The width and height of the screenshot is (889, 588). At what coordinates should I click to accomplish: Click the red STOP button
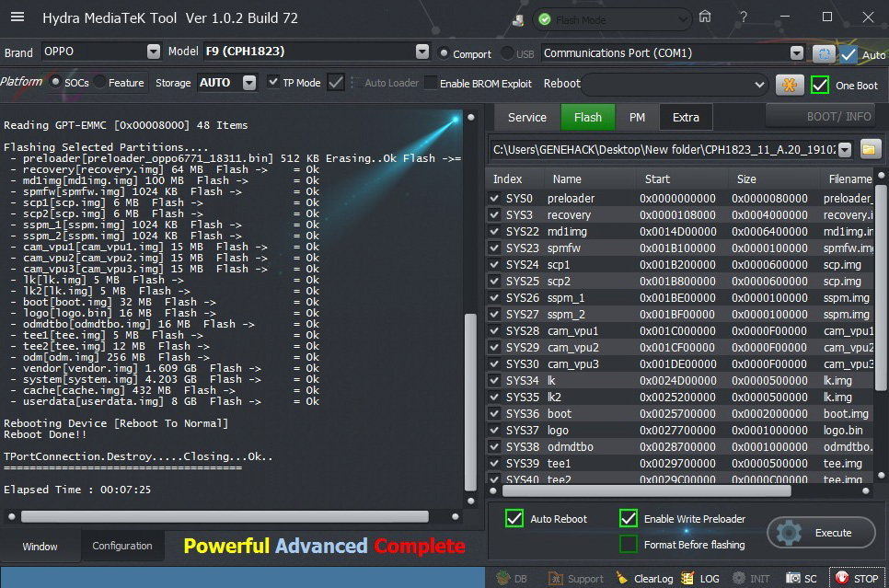tap(858, 579)
